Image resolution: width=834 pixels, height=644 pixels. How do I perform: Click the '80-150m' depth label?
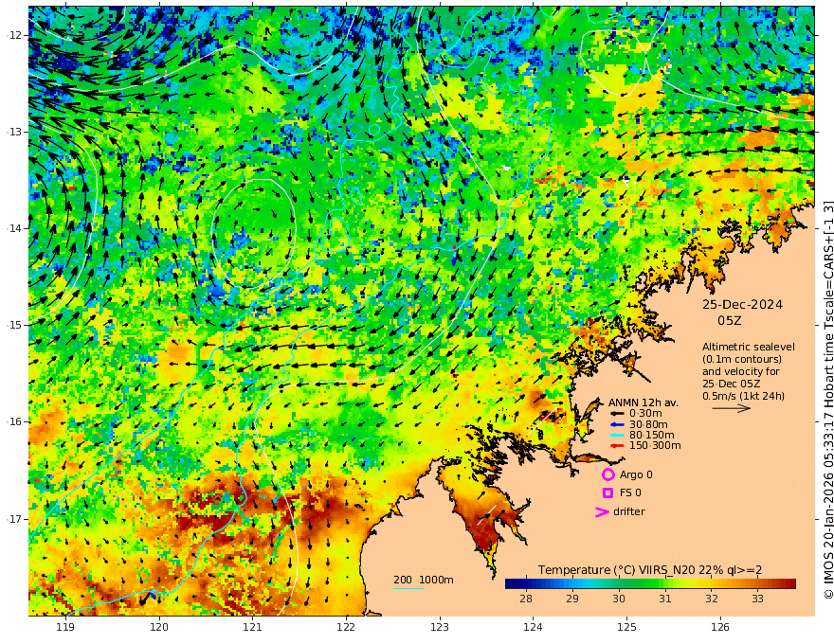[x=652, y=436]
